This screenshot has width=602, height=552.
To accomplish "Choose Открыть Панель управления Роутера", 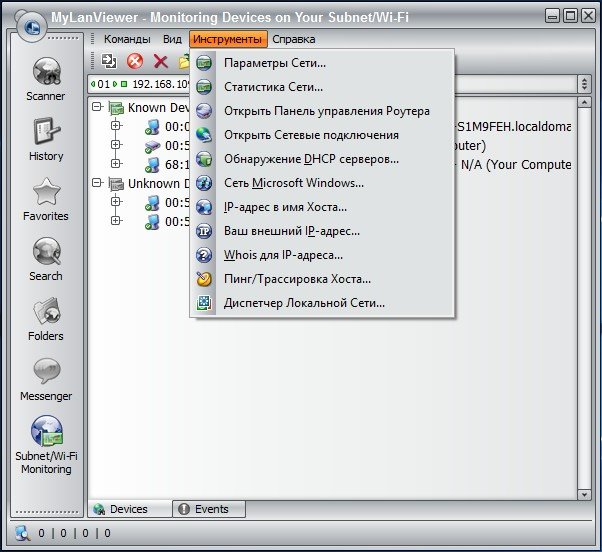I will (x=322, y=111).
